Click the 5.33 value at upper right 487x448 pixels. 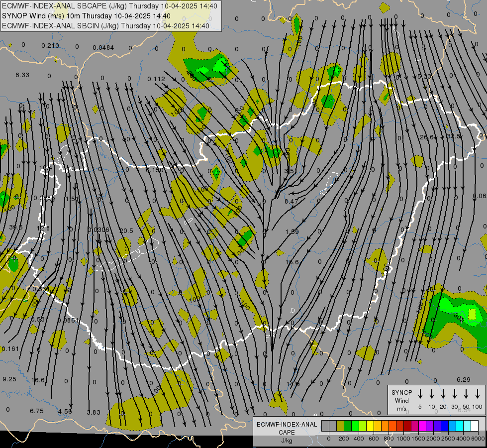point(424,76)
